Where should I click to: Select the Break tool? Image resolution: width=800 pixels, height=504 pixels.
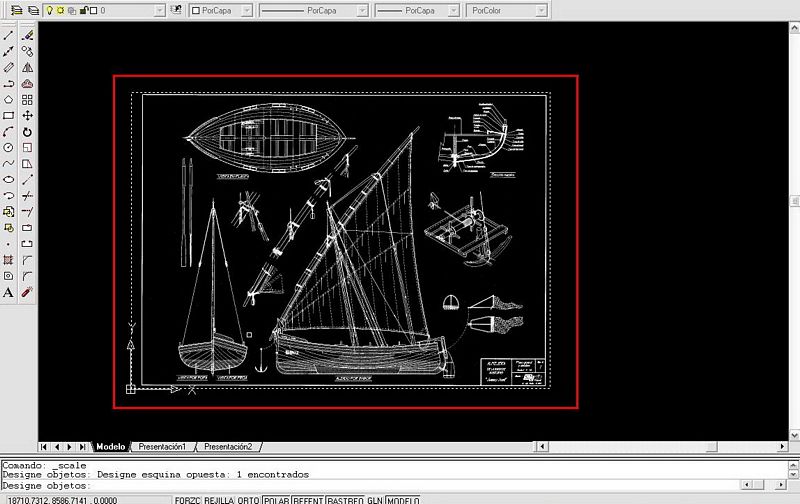(x=27, y=244)
